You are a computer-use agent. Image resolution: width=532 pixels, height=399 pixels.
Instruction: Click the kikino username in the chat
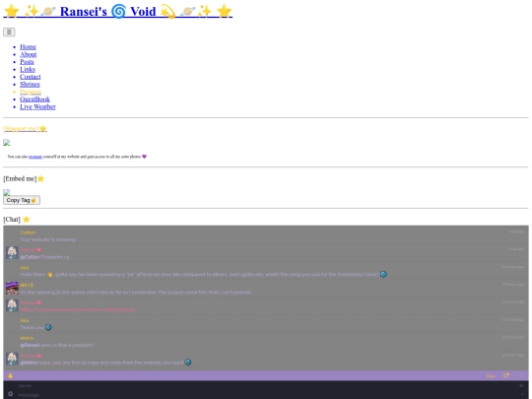pyautogui.click(x=27, y=338)
